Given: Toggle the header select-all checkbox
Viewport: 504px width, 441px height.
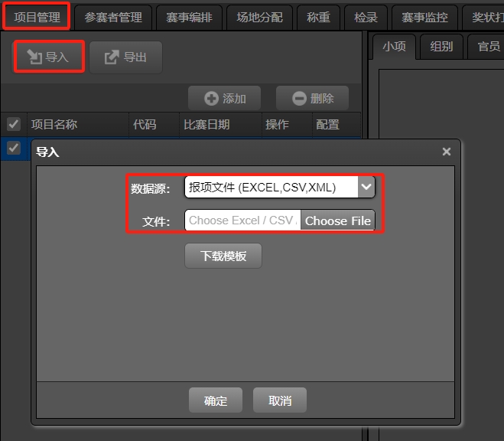Looking at the screenshot, I should pos(14,124).
